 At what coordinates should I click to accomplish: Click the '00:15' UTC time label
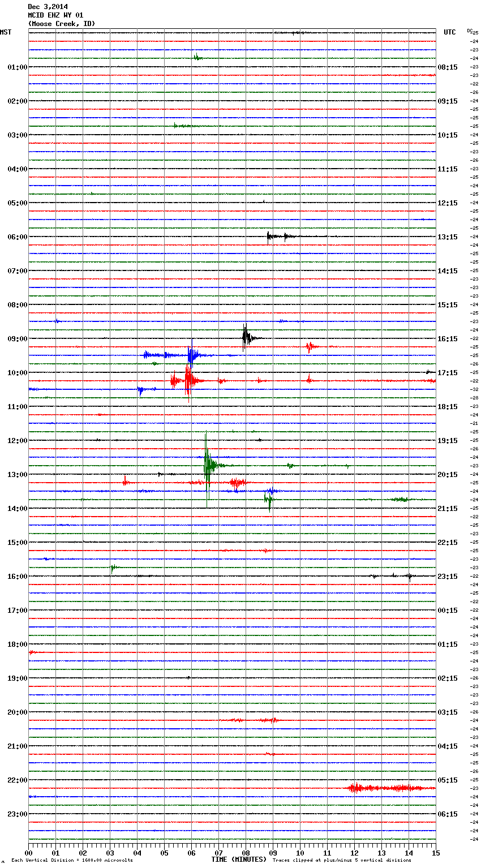coord(448,611)
